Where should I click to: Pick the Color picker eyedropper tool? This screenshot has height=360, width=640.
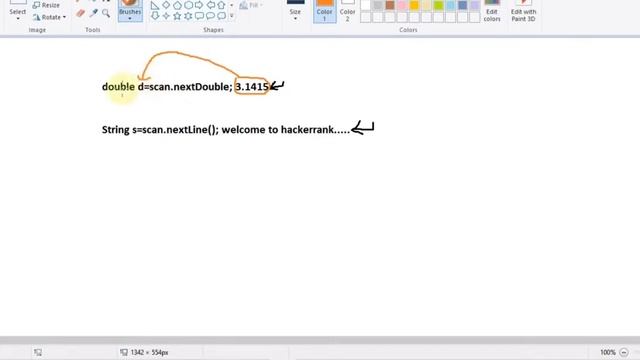93,13
